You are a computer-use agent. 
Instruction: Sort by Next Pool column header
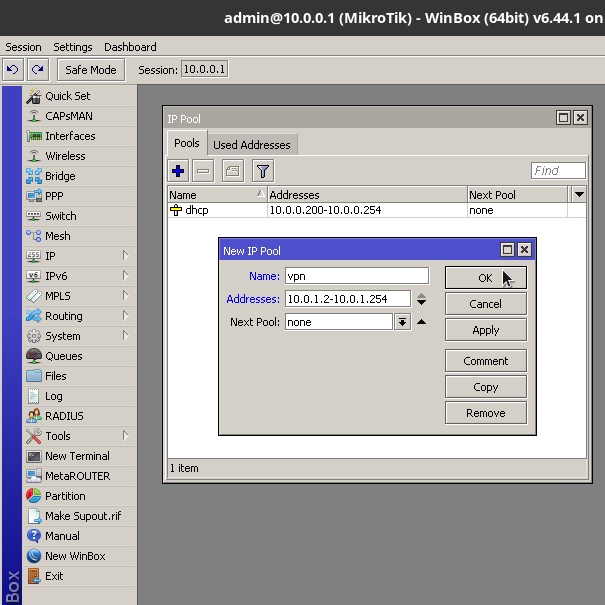(x=517, y=195)
